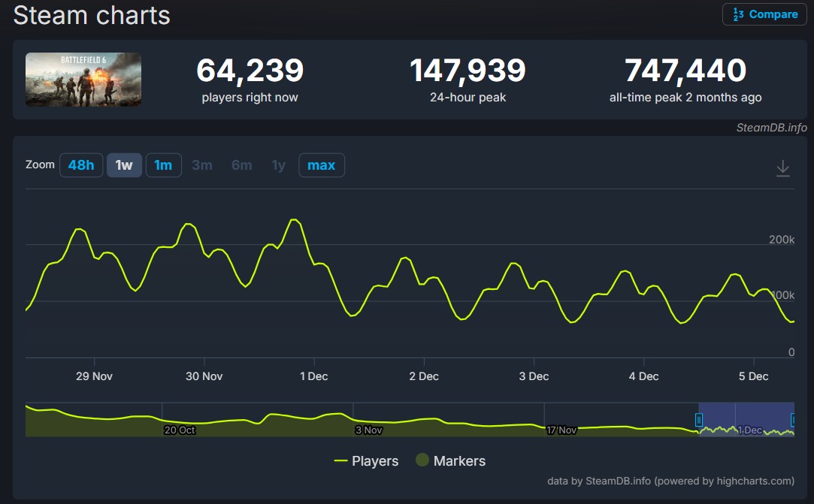
Task: Set the zoom range to max
Action: 321,165
